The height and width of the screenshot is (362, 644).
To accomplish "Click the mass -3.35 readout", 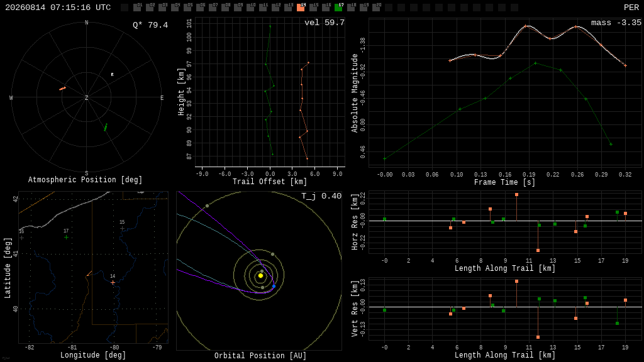I will pos(616,23).
